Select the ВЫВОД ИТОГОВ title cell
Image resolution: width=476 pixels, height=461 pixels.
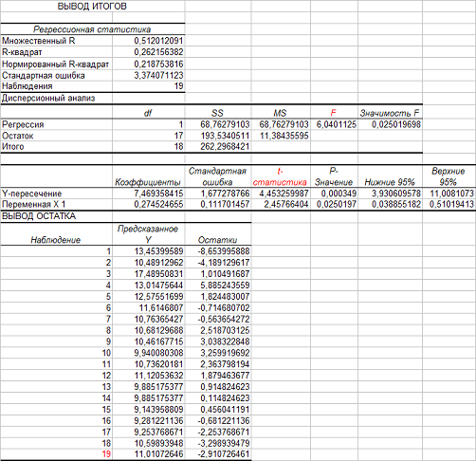point(92,7)
